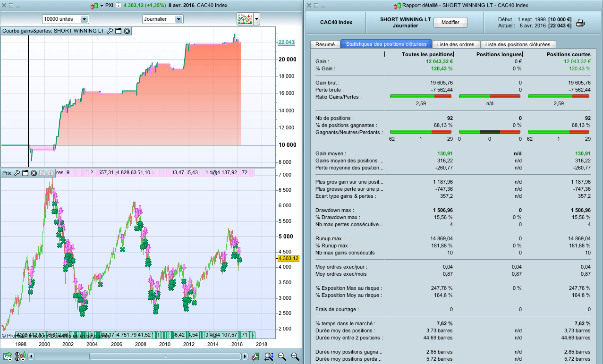The height and width of the screenshot is (364, 603).
Task: Click the Nb de positions label
Action: click(x=334, y=118)
